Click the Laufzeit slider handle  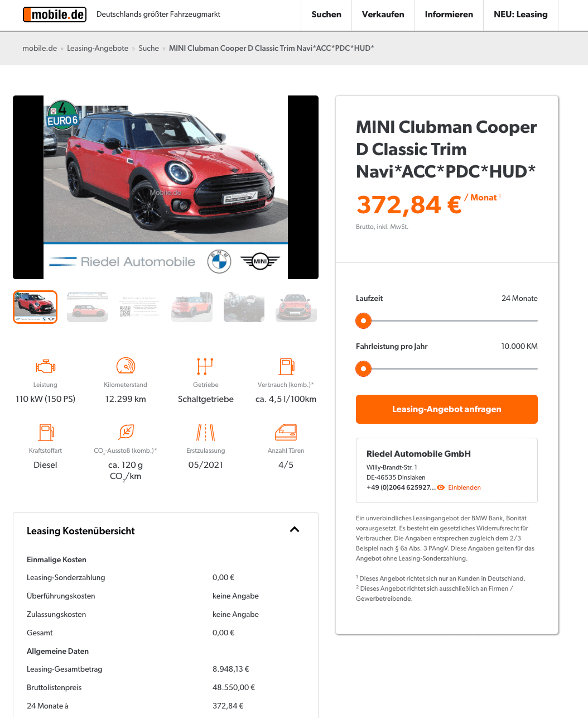363,320
